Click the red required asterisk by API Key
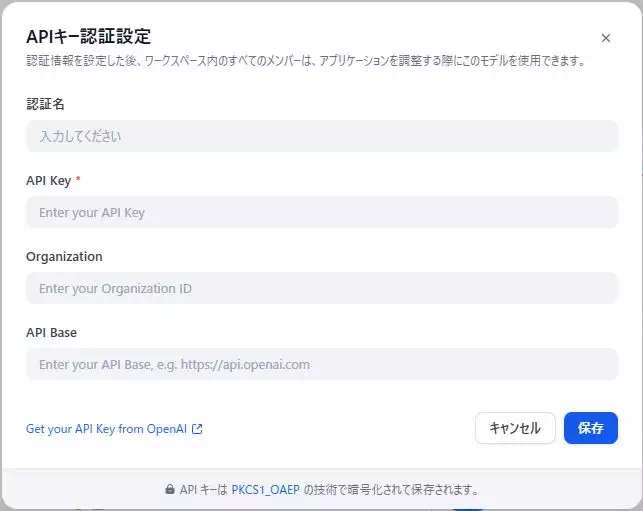Viewport: 643px width, 511px height. coord(78,180)
